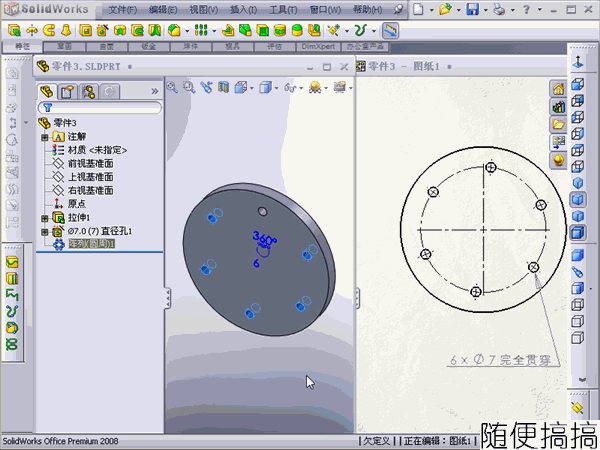Screen dimensions: 600x450
Task: Select the Curves tool icon
Action: point(361,30)
